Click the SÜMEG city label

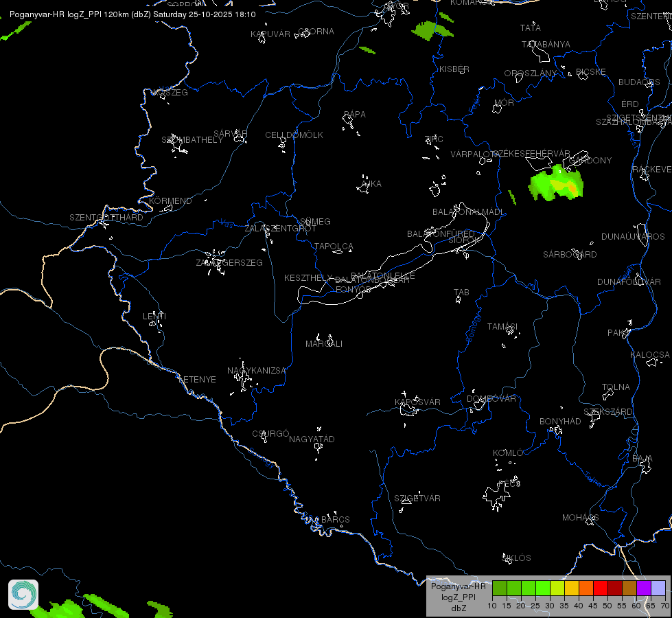(x=315, y=221)
